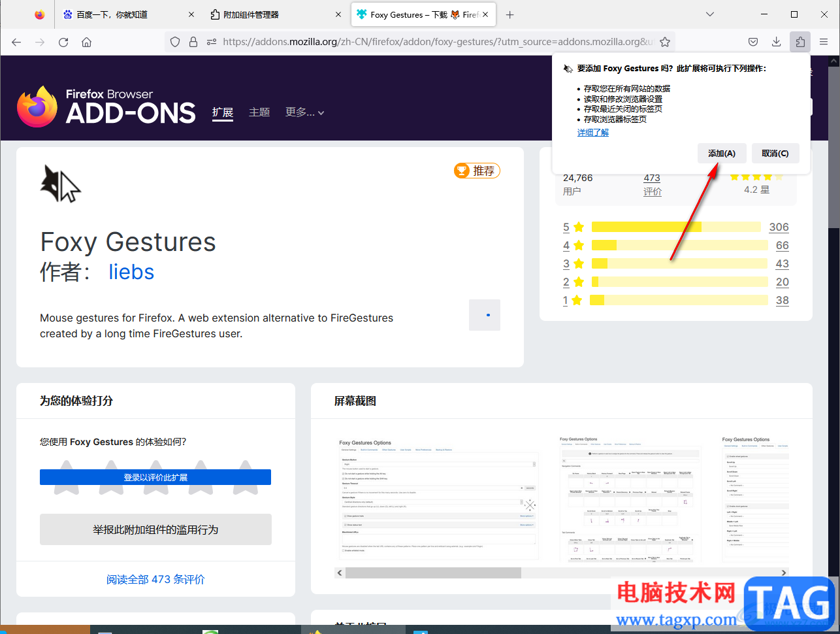The height and width of the screenshot is (634, 840).
Task: Click the screenshot gallery horizontal scrollbar thumb
Action: [x=433, y=573]
